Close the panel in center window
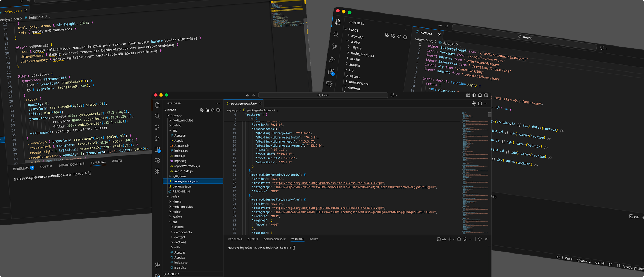 (x=486, y=239)
